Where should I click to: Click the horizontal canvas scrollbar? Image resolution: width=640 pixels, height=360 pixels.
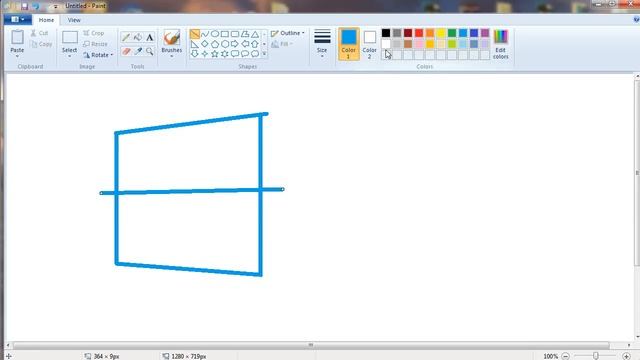(x=311, y=345)
